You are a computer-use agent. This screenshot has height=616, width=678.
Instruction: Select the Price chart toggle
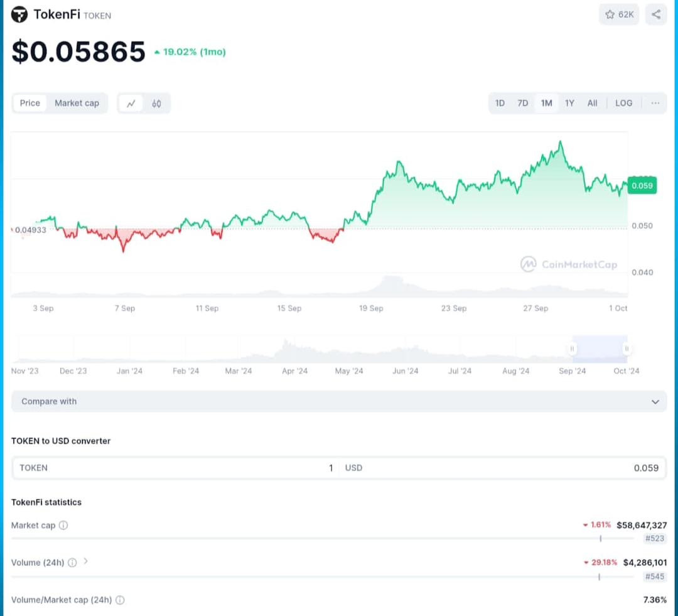[x=30, y=103]
